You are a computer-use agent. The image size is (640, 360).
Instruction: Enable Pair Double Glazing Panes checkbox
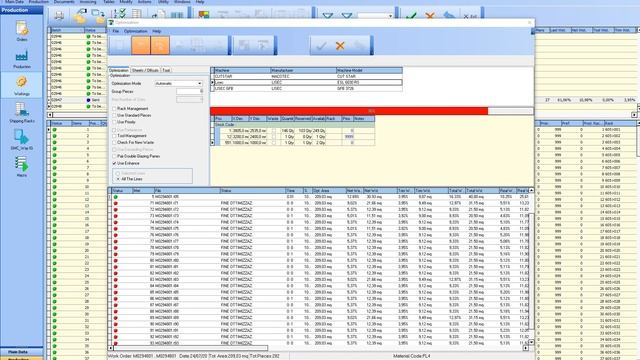(114, 156)
